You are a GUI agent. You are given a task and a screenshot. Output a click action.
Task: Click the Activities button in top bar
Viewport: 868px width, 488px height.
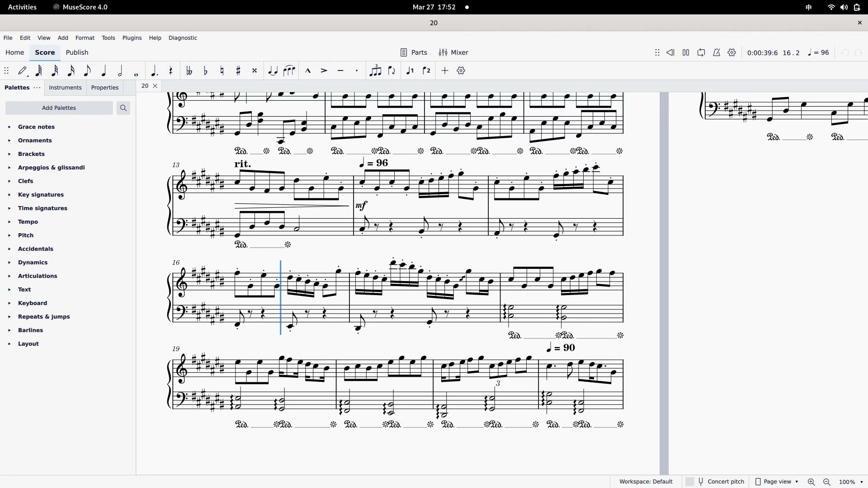(22, 7)
